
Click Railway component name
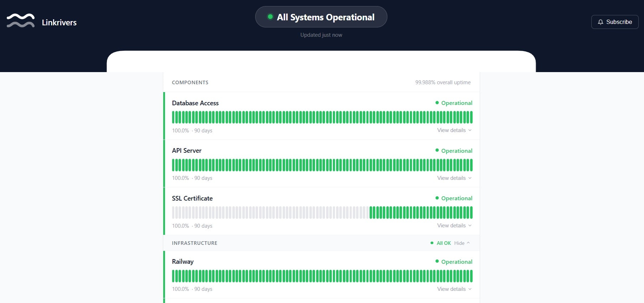point(183,262)
